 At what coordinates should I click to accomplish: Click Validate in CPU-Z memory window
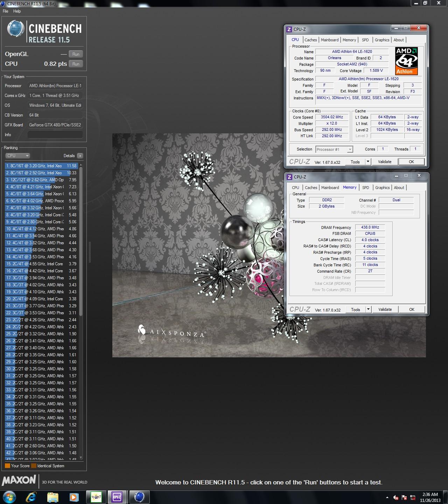coord(385,309)
